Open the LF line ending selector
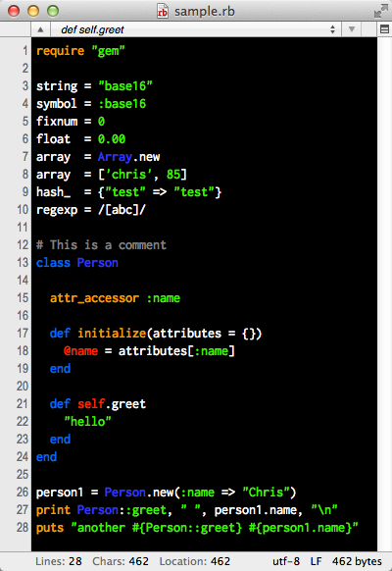This screenshot has width=392, height=571. 316,561
